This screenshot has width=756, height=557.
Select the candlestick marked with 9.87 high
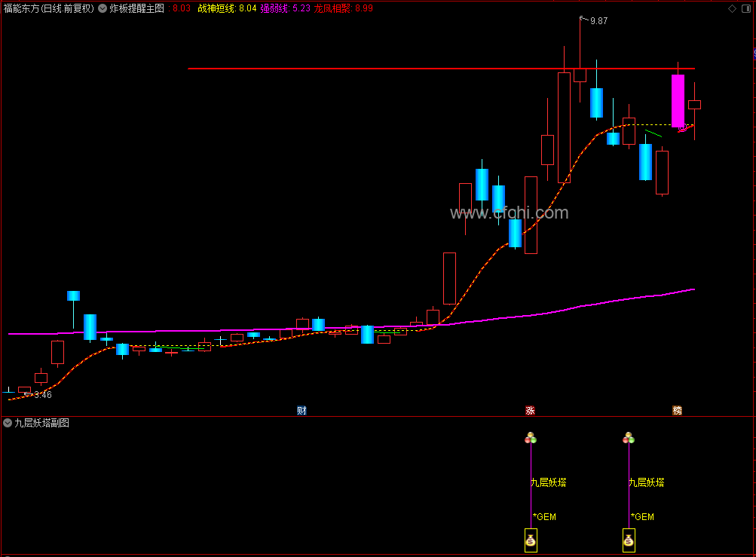(580, 75)
